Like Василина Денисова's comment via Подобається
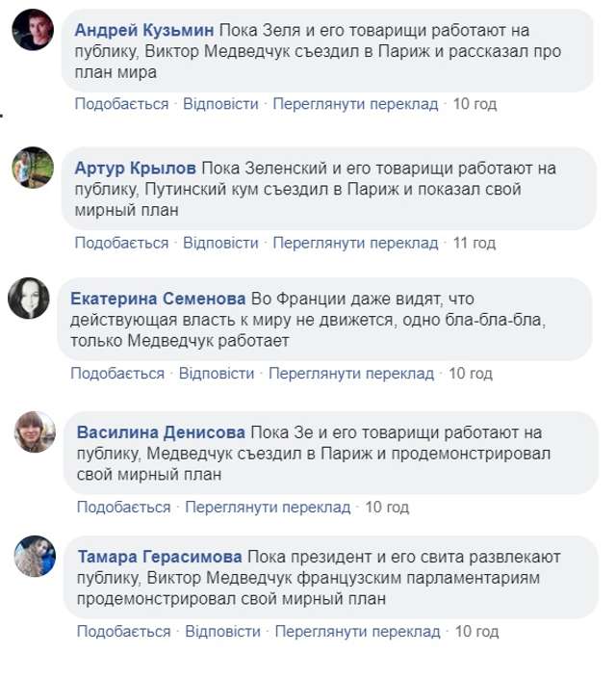 click(x=123, y=507)
